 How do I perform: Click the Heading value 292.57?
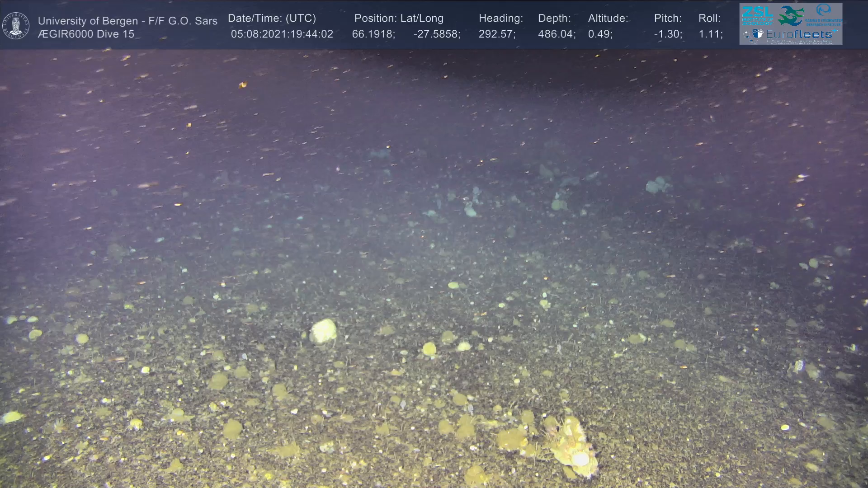pyautogui.click(x=496, y=34)
